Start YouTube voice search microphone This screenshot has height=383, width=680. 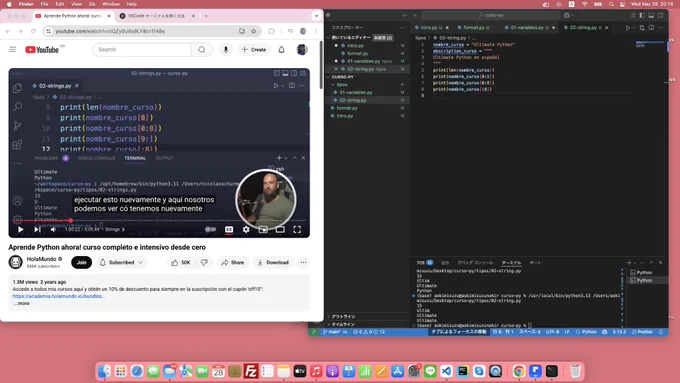pos(226,49)
